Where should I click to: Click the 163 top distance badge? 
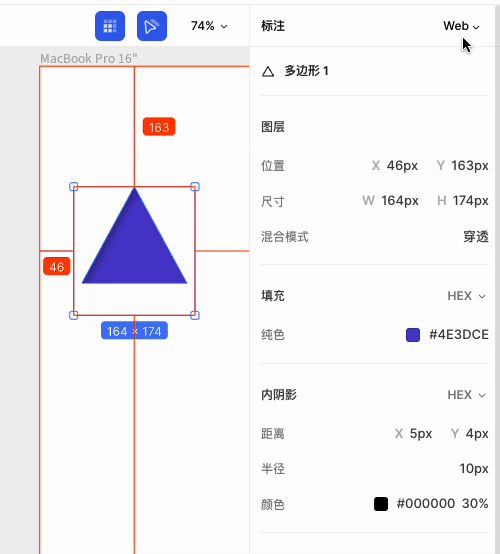point(159,127)
